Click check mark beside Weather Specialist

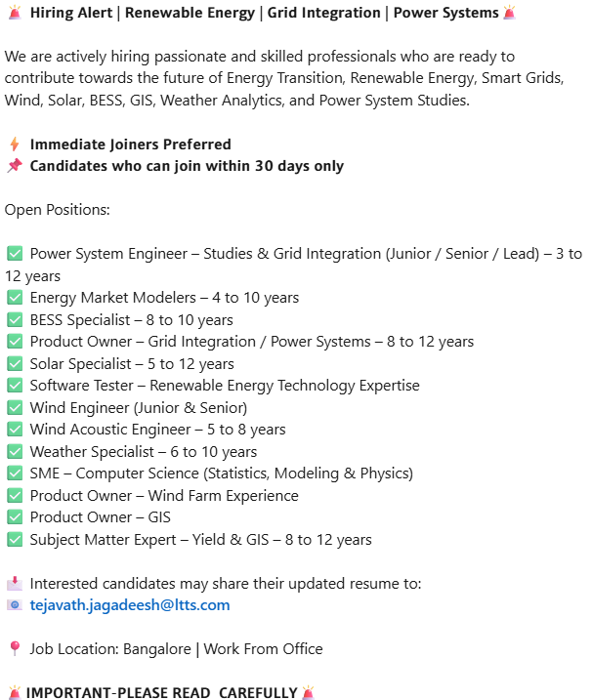[x=15, y=451]
